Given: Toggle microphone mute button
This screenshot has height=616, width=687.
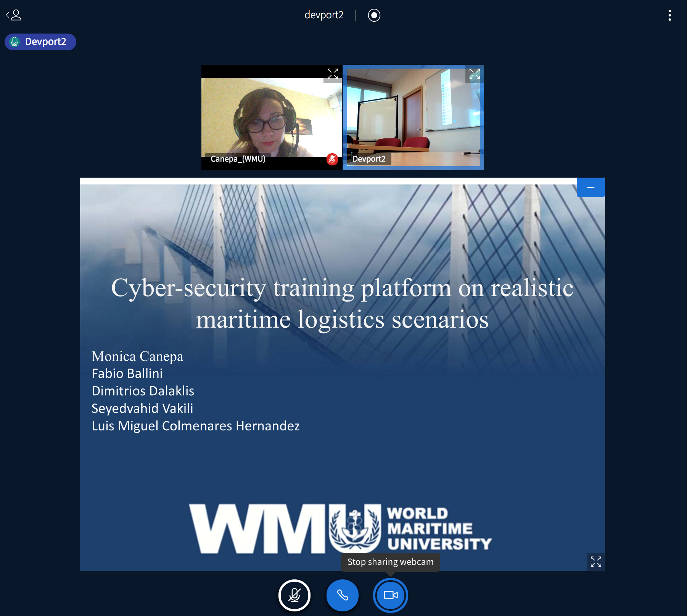Looking at the screenshot, I should [x=294, y=595].
